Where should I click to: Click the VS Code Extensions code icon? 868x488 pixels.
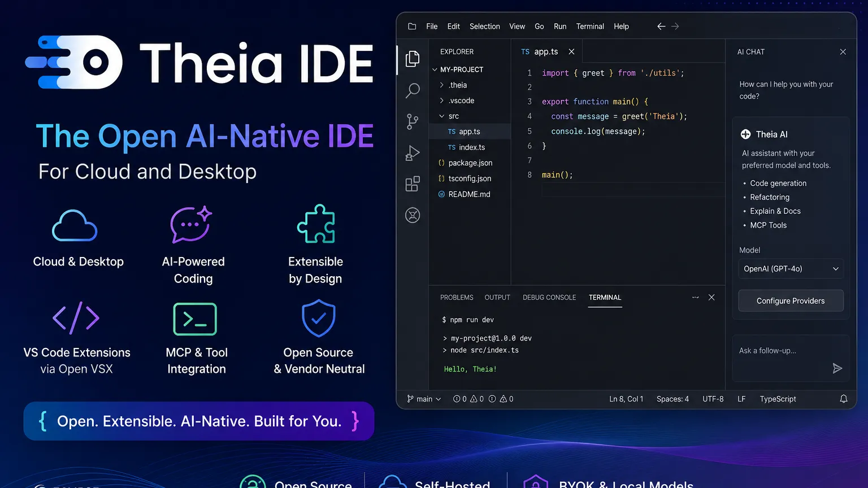point(76,318)
